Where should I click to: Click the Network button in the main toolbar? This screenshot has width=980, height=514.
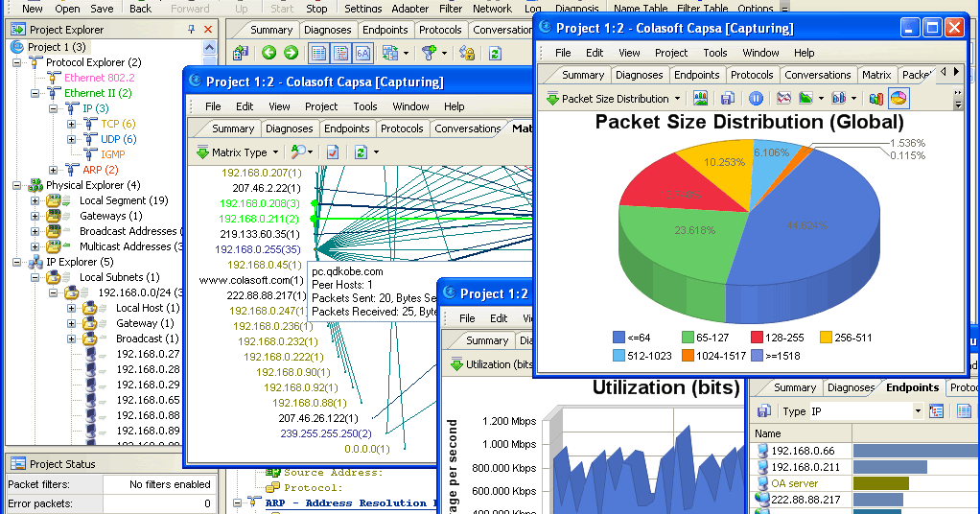[492, 8]
